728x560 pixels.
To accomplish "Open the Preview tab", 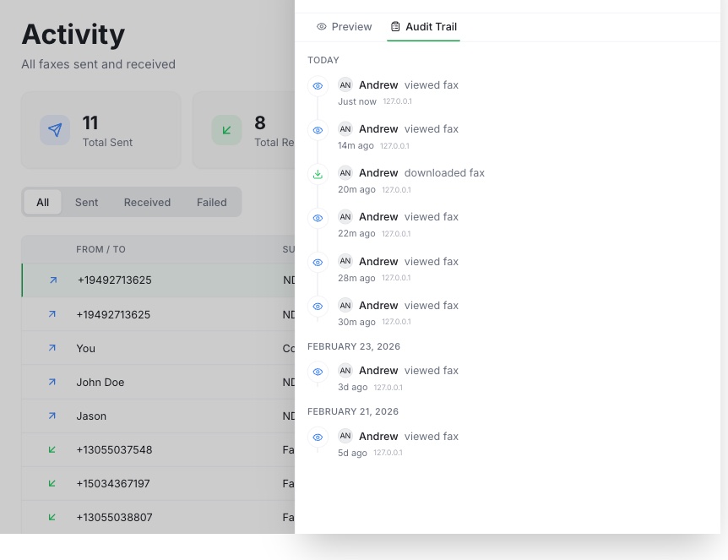I will tap(344, 27).
